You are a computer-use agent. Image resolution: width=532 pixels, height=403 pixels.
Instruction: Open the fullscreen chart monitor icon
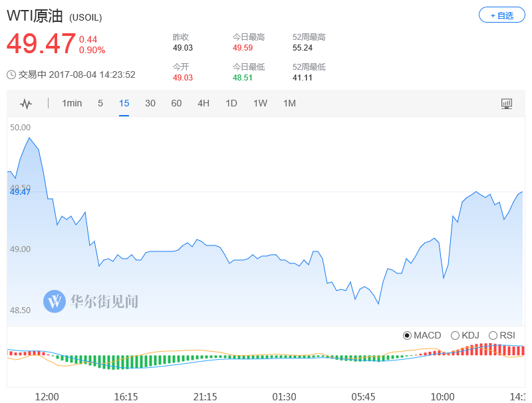click(x=507, y=104)
